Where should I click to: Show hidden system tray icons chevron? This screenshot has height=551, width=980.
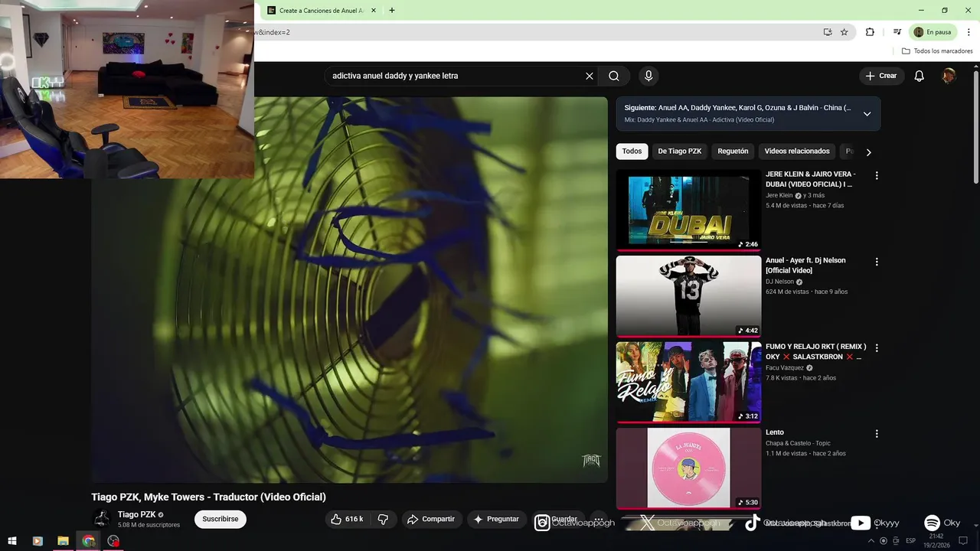tap(871, 541)
